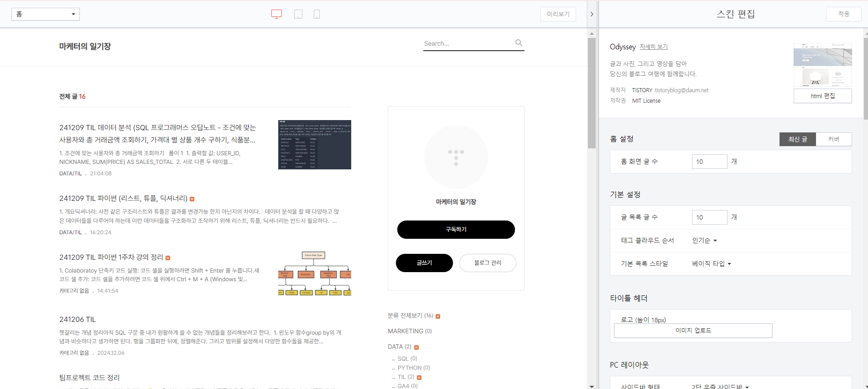Image resolution: width=868 pixels, height=389 pixels.
Task: Click new badge beside TIL category
Action: coord(419,378)
